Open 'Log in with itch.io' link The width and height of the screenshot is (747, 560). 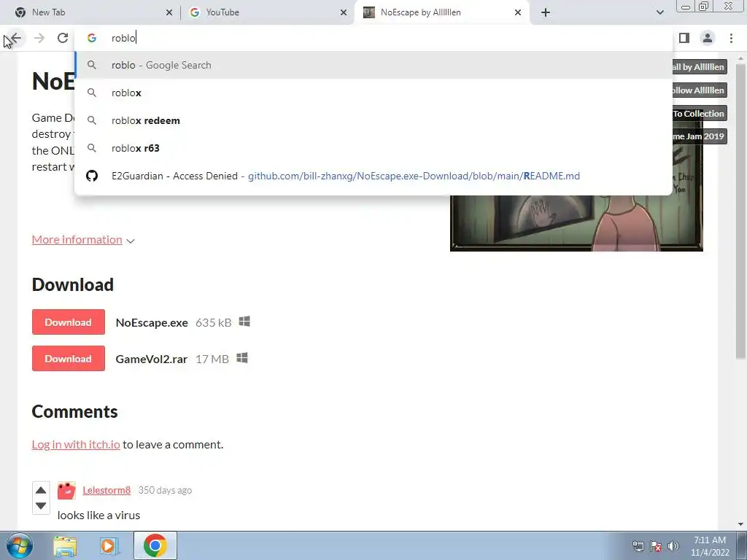[76, 444]
